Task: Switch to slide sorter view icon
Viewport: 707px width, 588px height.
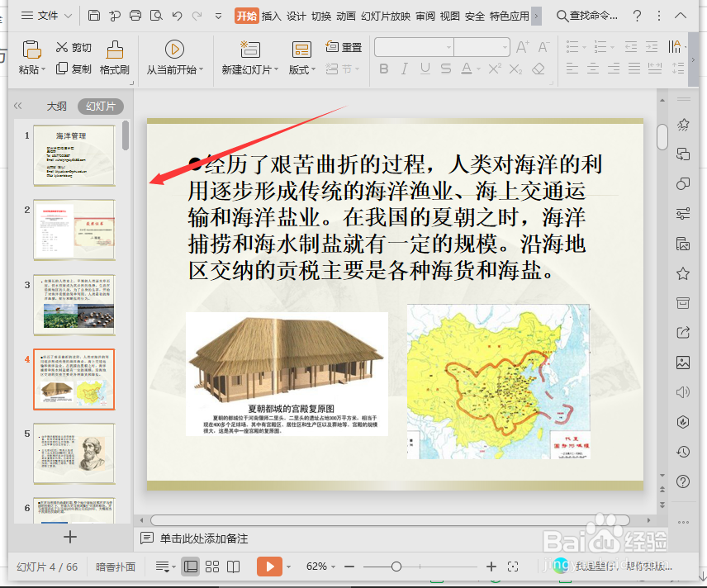Action: 213,567
